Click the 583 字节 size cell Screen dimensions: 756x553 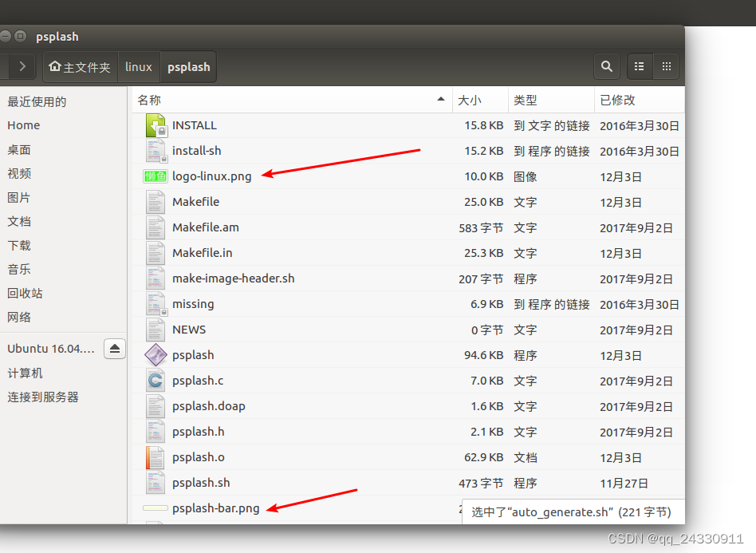[x=481, y=228]
